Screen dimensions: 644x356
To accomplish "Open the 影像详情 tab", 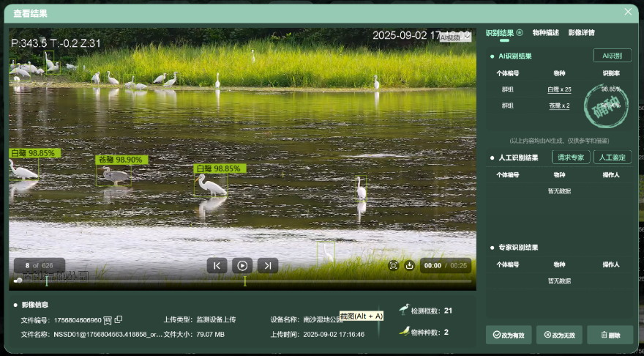I will coord(581,33).
